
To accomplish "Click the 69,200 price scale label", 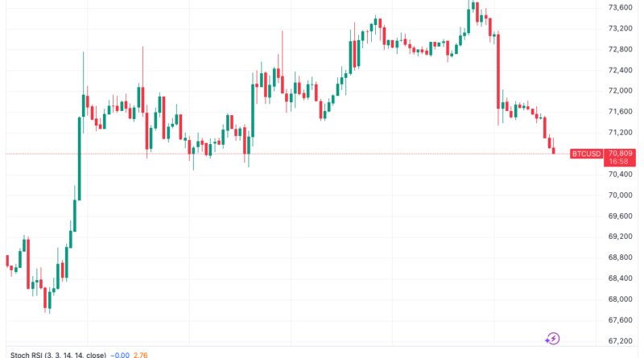I will click(x=620, y=237).
